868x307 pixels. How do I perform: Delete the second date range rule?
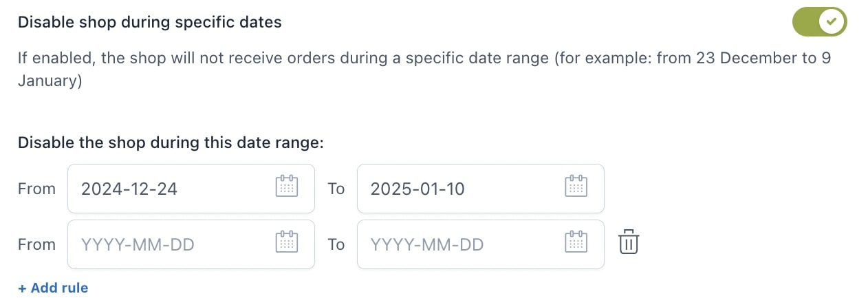629,243
